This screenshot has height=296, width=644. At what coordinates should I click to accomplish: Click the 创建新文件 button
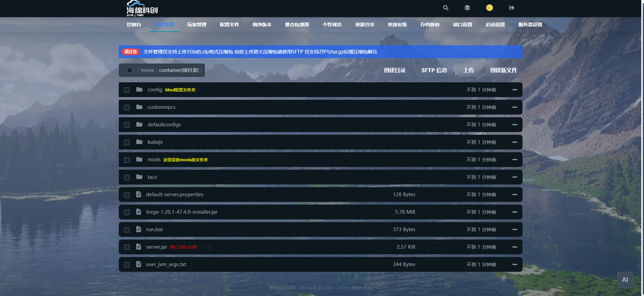point(503,70)
